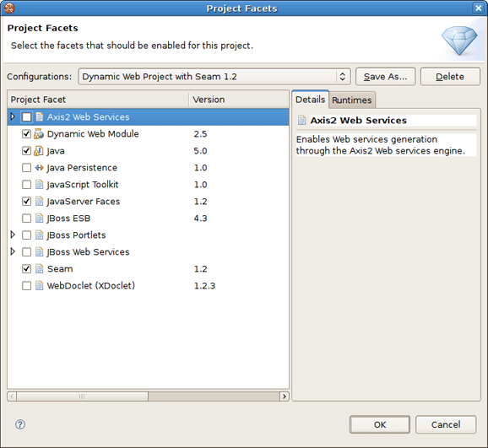Tick the WebDoclet (XDoclet) checkbox
Viewport: 488px width, 448px height.
pos(26,285)
